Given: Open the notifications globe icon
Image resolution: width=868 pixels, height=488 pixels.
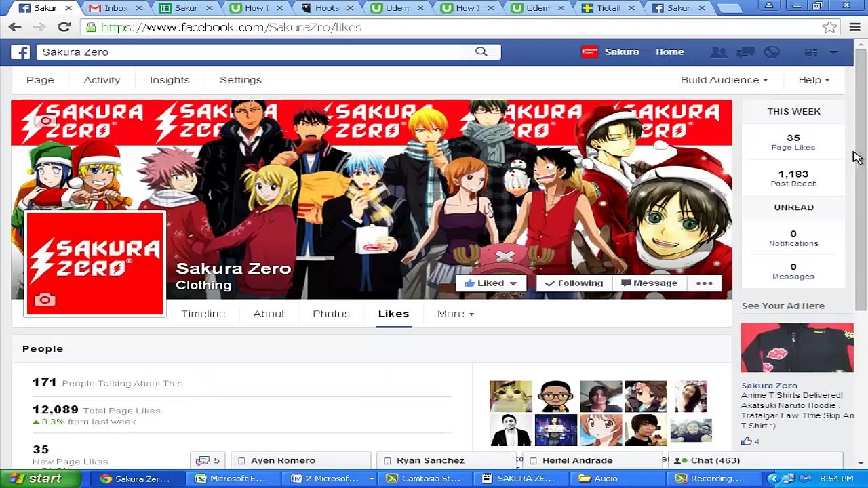Looking at the screenshot, I should pos(772,52).
